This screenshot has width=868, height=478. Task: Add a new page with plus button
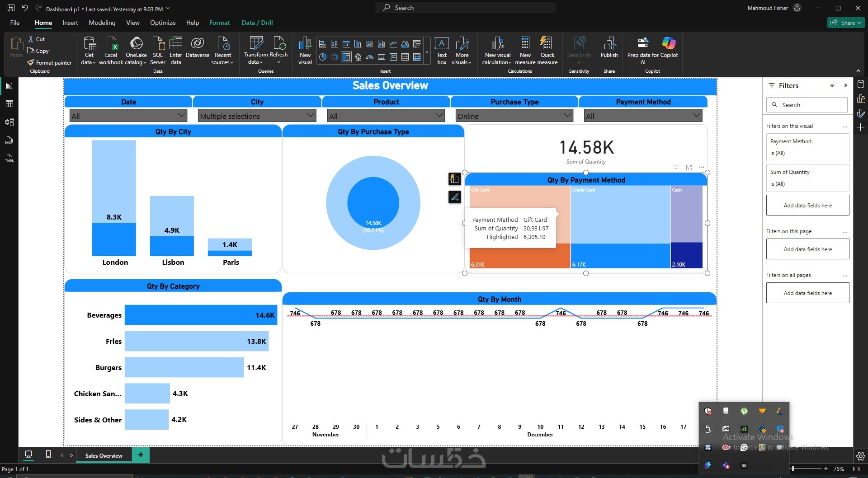pyautogui.click(x=141, y=455)
